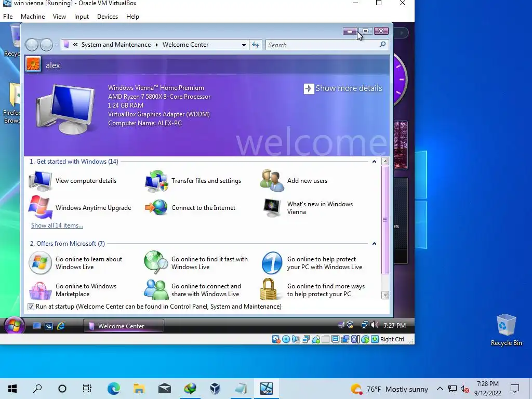Click Show all 14 items link
Screen dimensions: 532x399
click(x=57, y=225)
